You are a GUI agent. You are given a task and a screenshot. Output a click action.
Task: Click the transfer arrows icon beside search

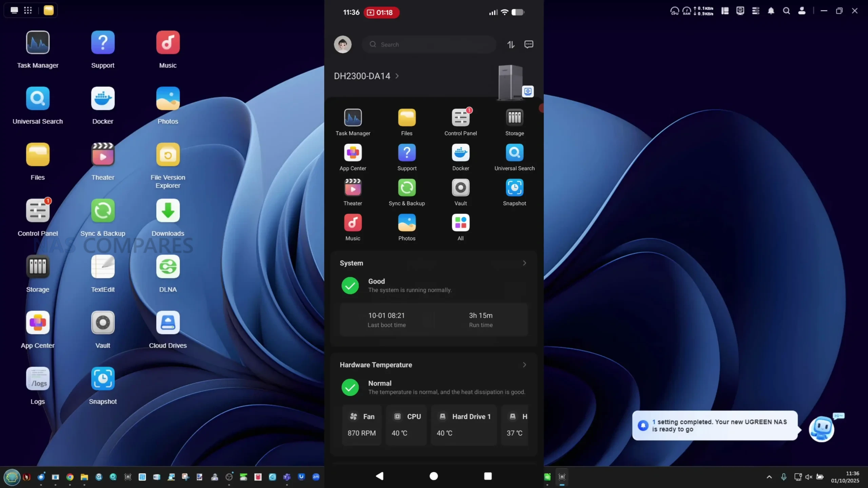511,44
